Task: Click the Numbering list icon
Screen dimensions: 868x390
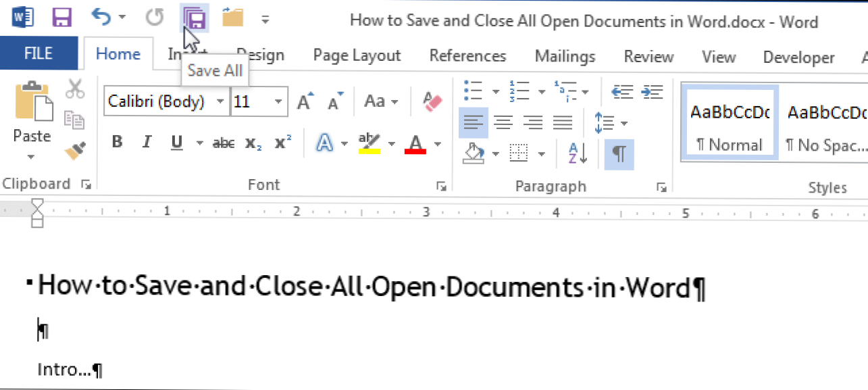Action: pyautogui.click(x=519, y=90)
